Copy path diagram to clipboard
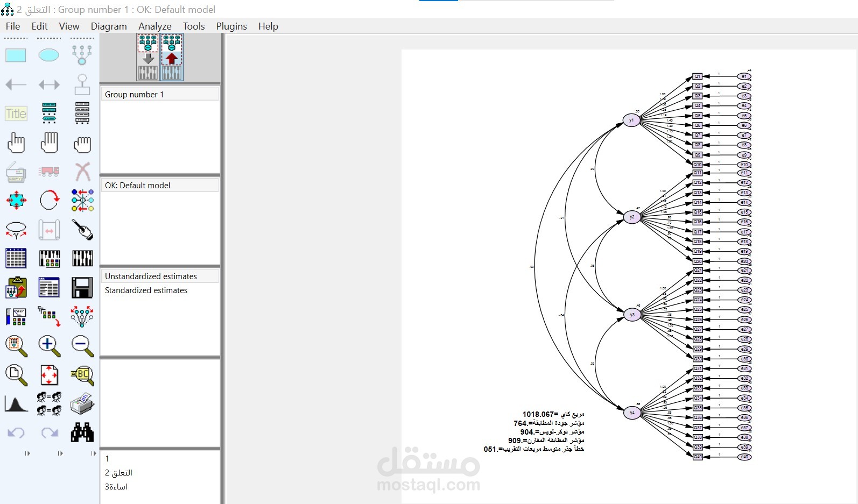This screenshot has height=504, width=858. tap(16, 288)
